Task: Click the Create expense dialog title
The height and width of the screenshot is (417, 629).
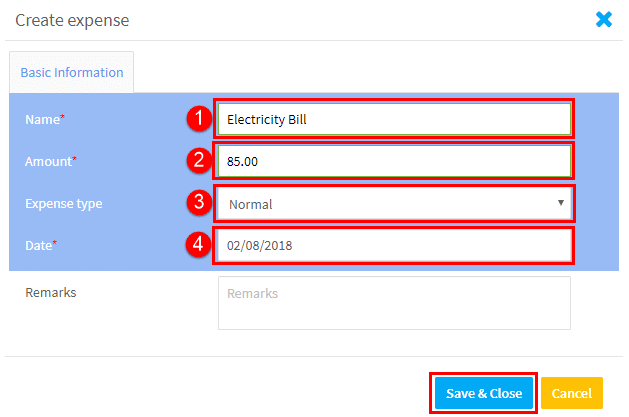Action: click(72, 20)
